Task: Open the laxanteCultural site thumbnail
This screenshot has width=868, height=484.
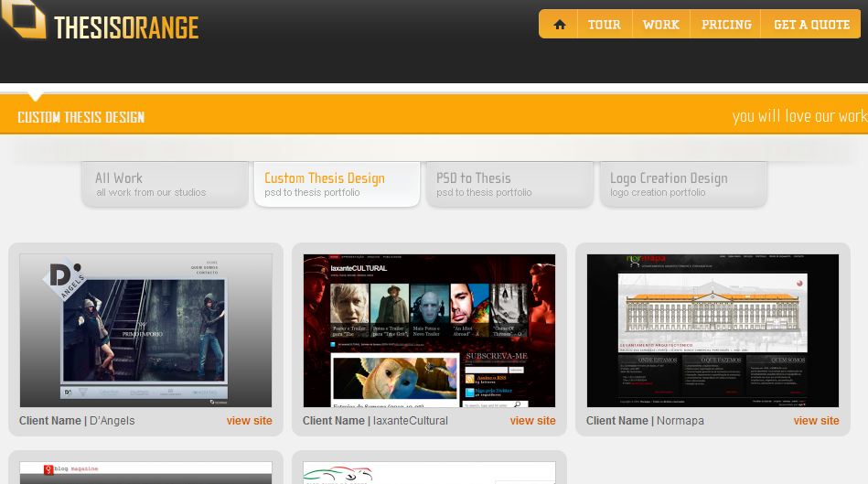Action: click(429, 330)
